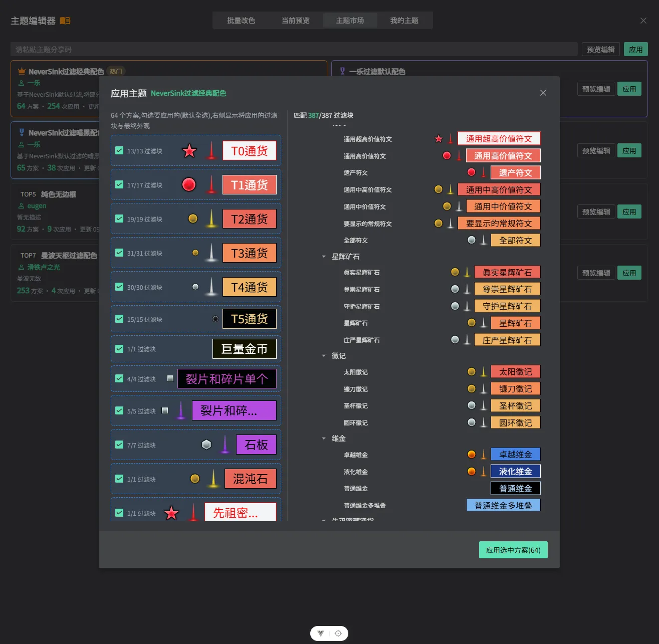This screenshot has height=644, width=659.
Task: Open the Vue DevTools logo icon
Action: [321, 633]
